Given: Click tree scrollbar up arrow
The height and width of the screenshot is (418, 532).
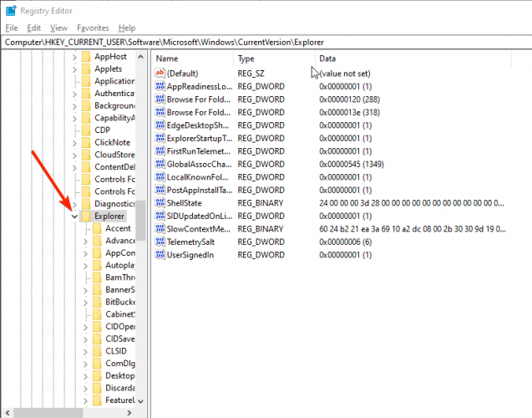Looking at the screenshot, I should 141,57.
